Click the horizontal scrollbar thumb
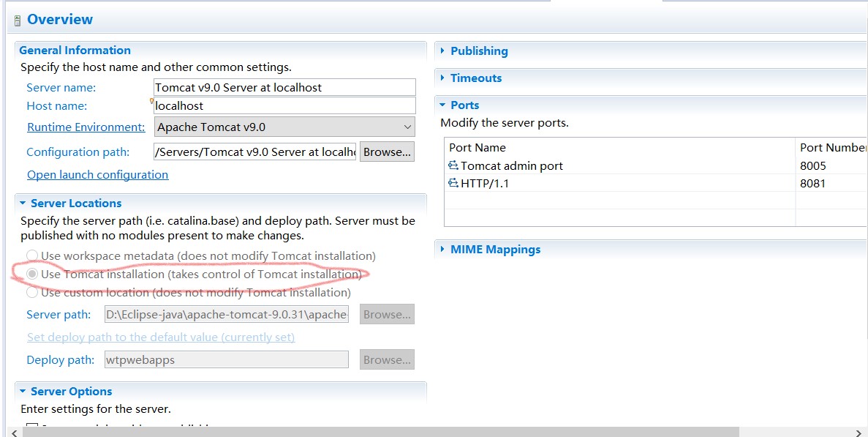 pos(380,433)
